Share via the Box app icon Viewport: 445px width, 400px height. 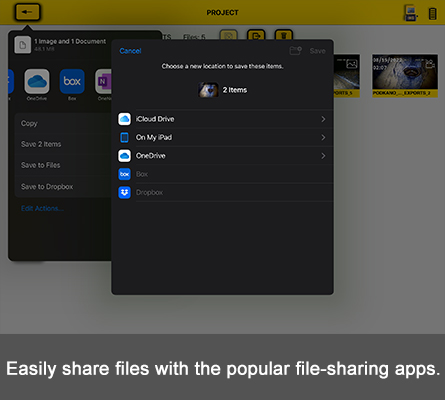(72, 81)
